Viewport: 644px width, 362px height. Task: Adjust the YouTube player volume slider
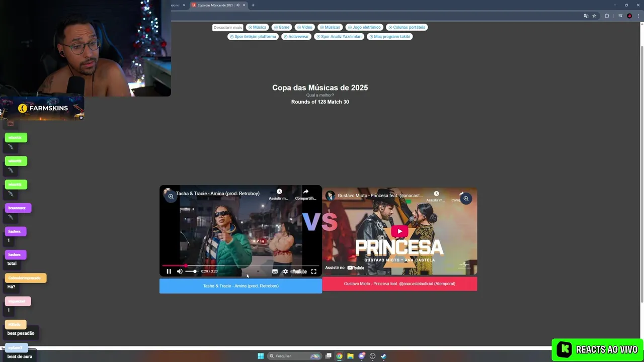pos(191,271)
